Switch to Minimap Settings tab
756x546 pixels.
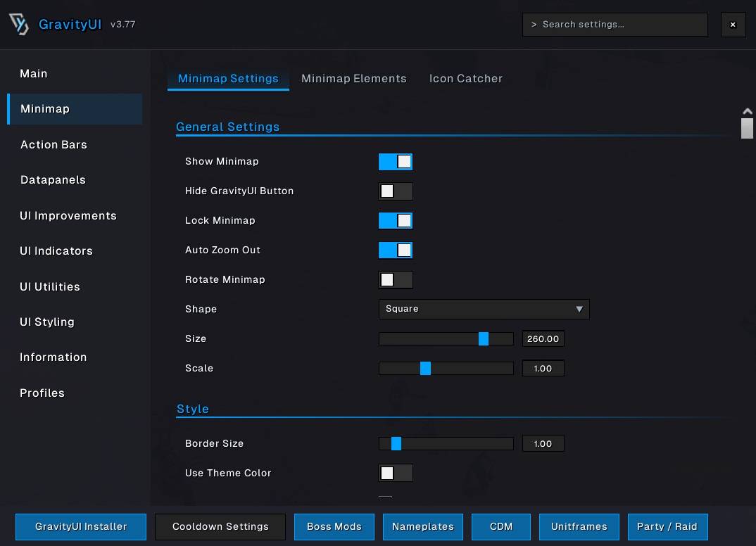(x=228, y=79)
